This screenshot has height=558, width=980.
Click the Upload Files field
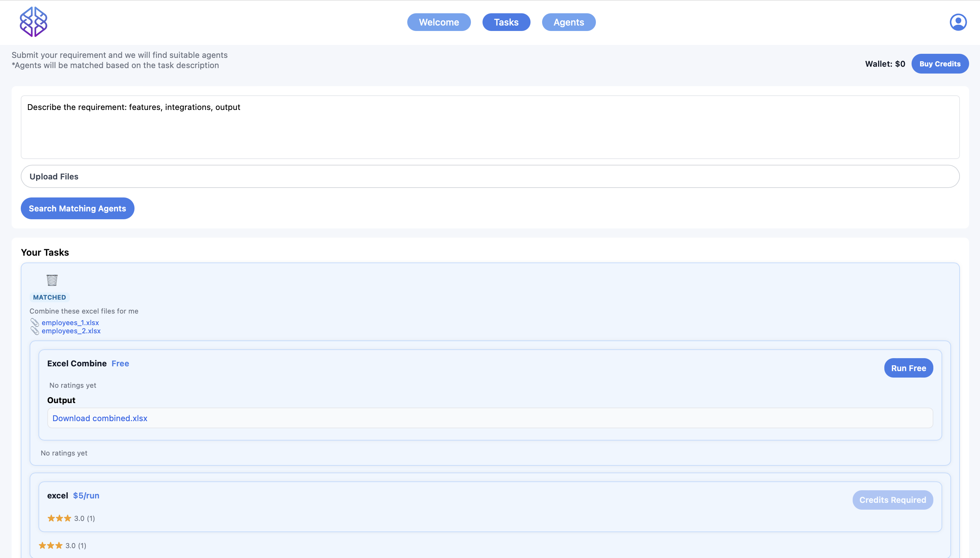pyautogui.click(x=490, y=176)
